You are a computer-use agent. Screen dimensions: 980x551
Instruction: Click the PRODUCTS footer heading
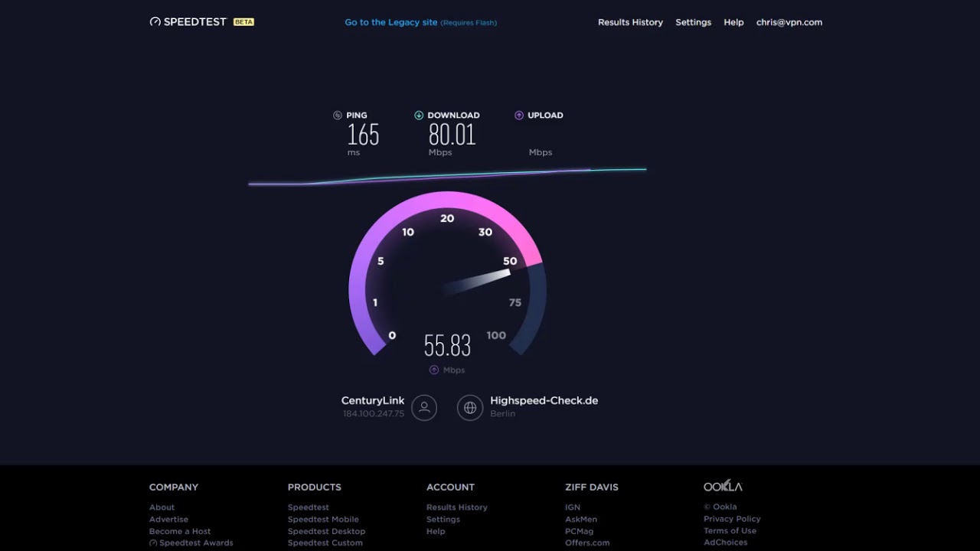[x=315, y=487]
